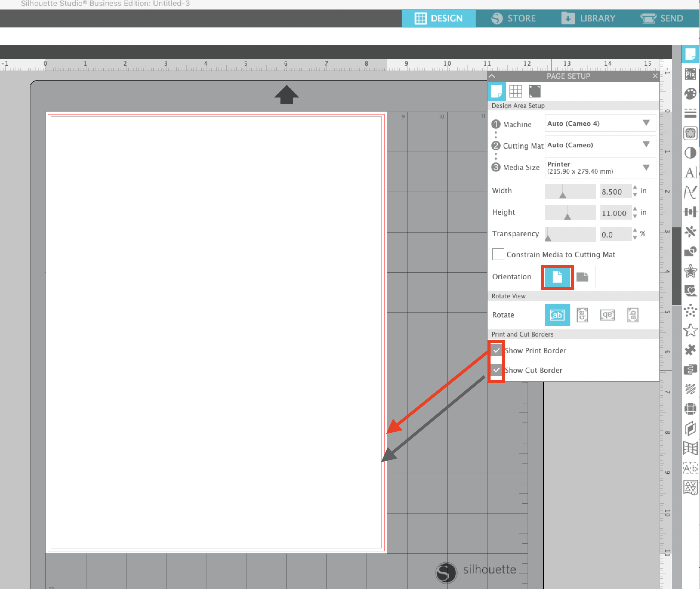The image size is (700, 589).
Task: Uncheck Show Cut Border
Action: (x=497, y=370)
